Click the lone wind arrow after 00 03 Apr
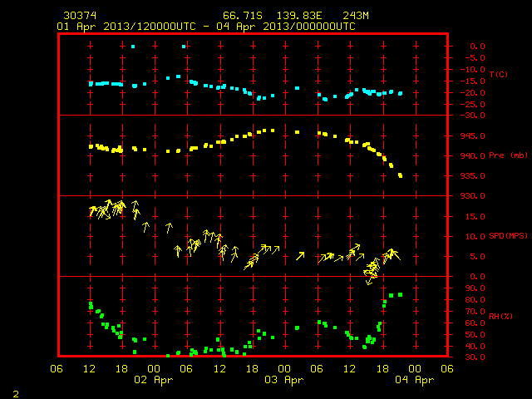 (x=300, y=256)
